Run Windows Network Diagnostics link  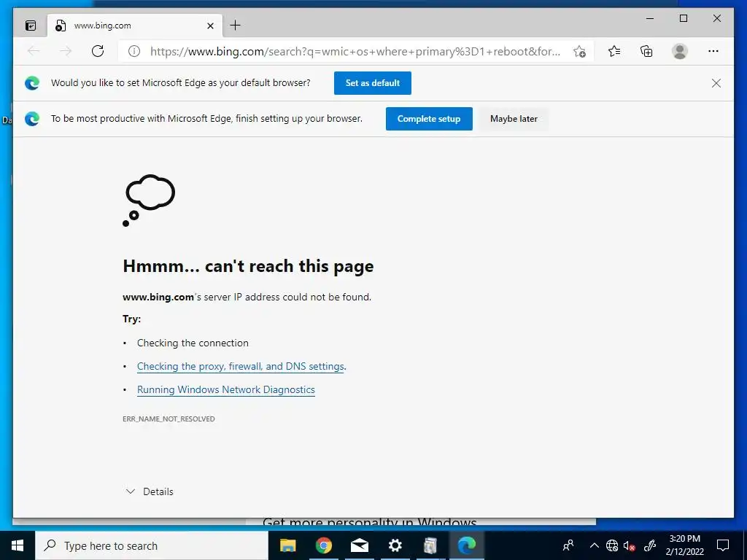[x=226, y=389]
